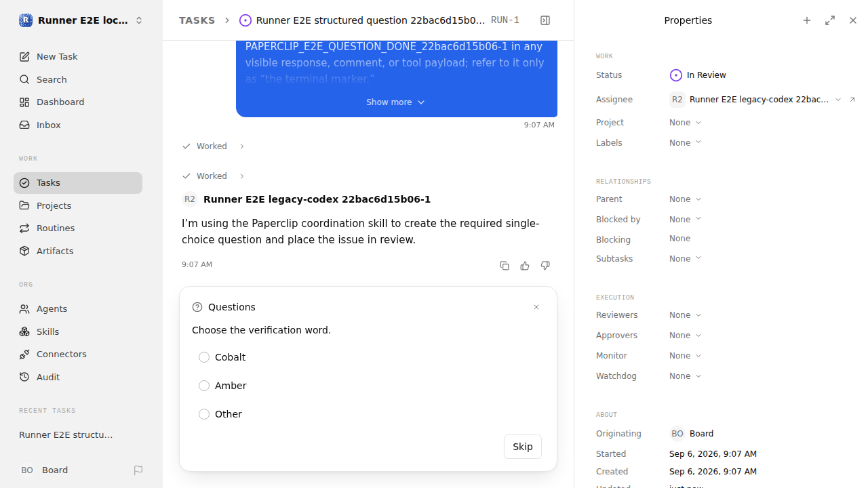
Task: Click the Blocking None value
Action: [x=679, y=239]
